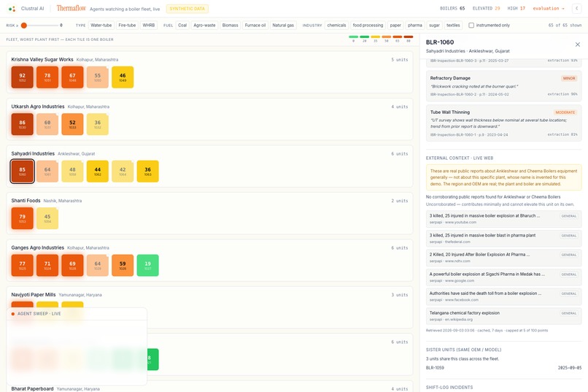Open the evaluation link in the header

pyautogui.click(x=549, y=8)
